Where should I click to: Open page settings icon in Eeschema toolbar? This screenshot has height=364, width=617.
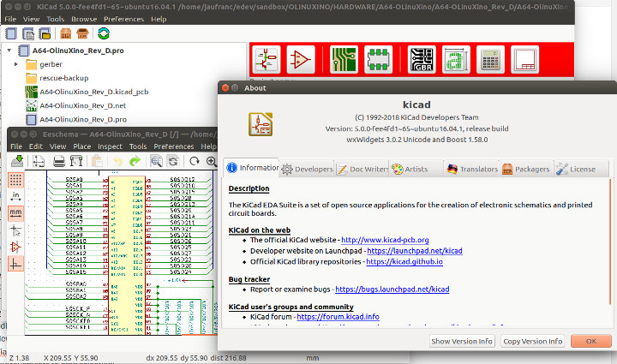39,161
